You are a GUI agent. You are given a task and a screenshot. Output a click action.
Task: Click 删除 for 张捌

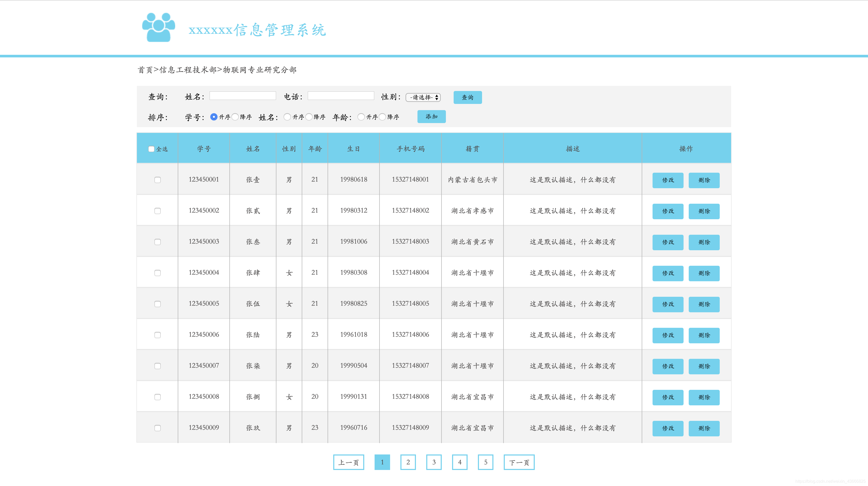[x=704, y=397]
